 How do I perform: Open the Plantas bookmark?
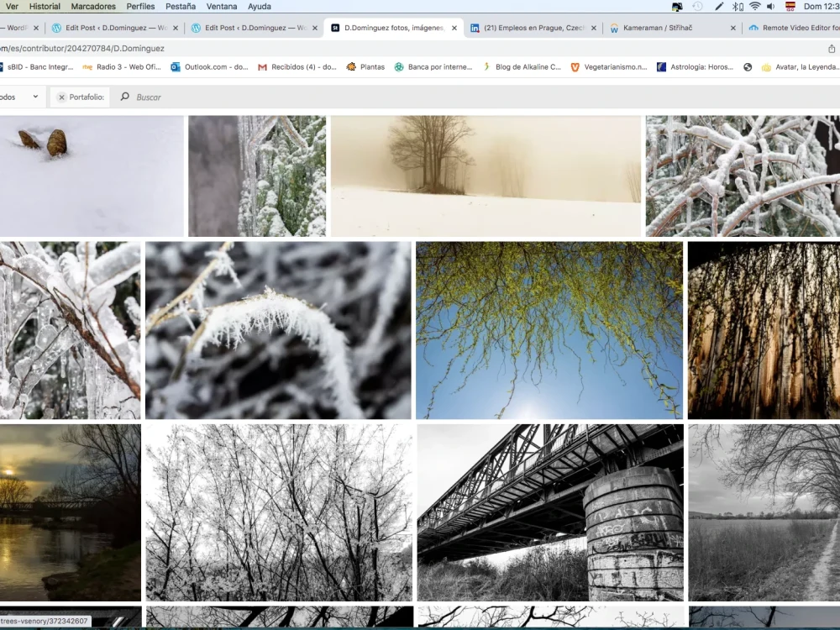click(367, 66)
